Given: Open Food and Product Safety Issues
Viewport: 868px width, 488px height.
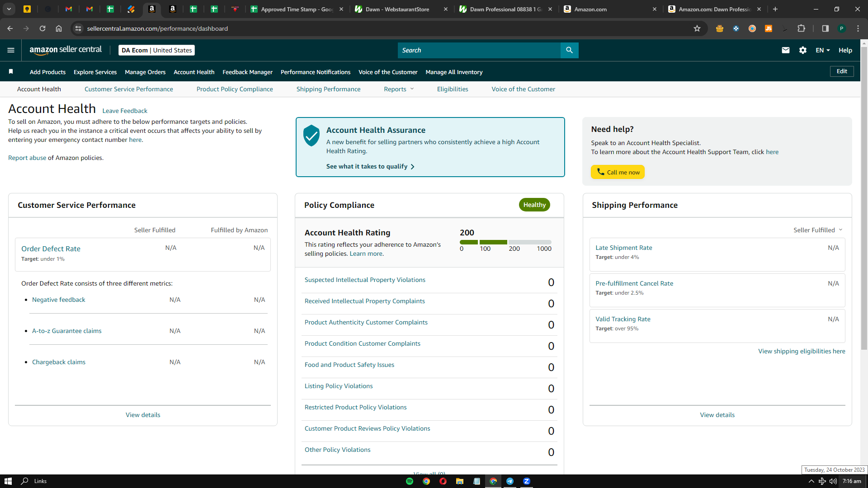Looking at the screenshot, I should tap(349, 365).
